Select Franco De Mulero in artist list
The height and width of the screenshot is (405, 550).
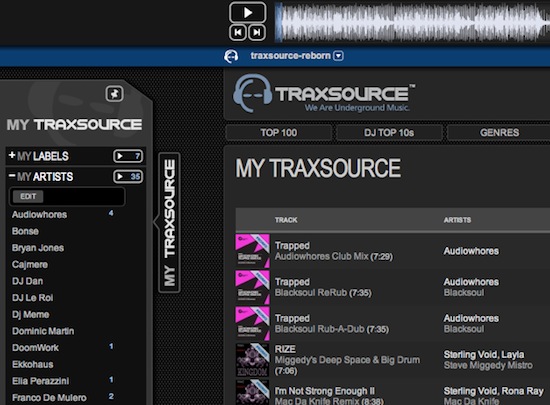(49, 398)
